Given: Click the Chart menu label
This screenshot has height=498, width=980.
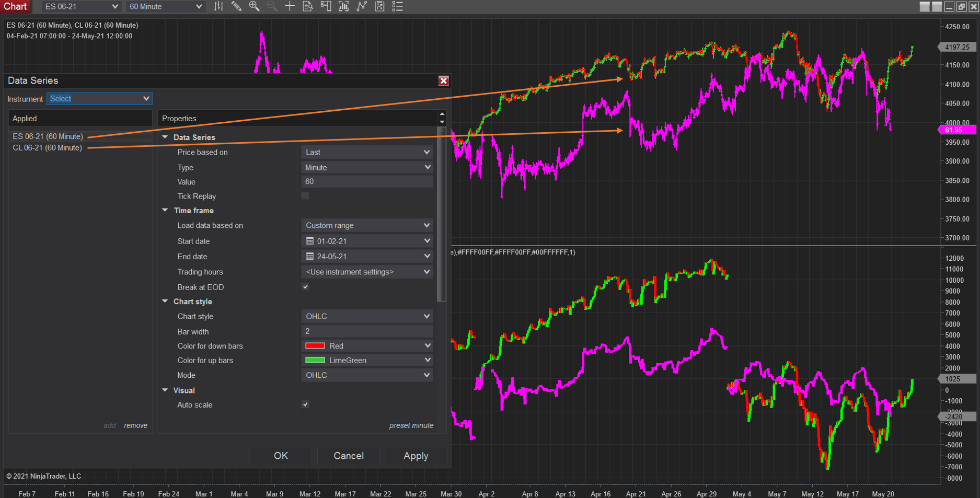Looking at the screenshot, I should pos(15,6).
